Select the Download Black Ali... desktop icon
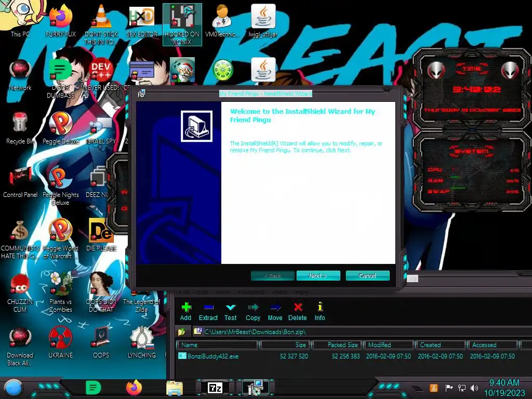532x399 pixels. click(20, 347)
